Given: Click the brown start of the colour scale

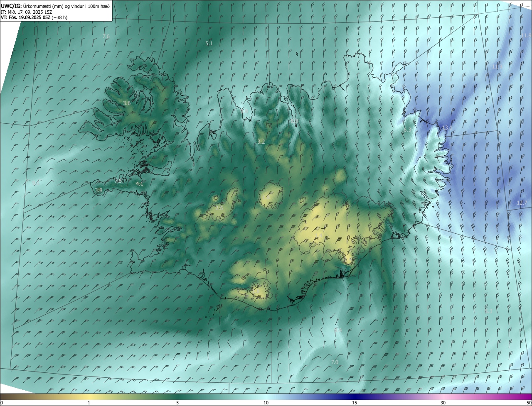Looking at the screenshot, I should click(x=6, y=397).
